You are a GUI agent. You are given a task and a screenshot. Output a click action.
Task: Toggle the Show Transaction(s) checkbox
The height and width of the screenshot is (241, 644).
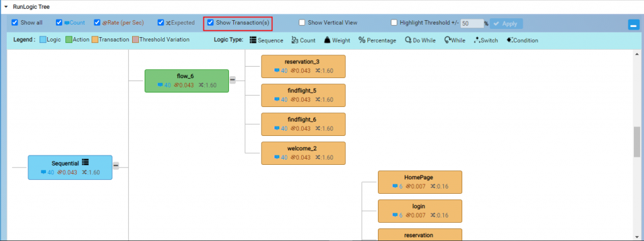[x=210, y=23]
